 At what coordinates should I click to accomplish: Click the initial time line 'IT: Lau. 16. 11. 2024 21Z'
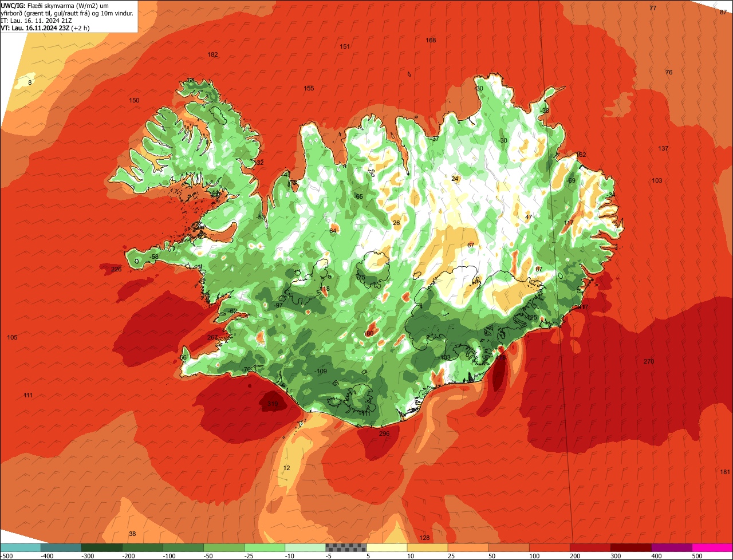pos(37,20)
